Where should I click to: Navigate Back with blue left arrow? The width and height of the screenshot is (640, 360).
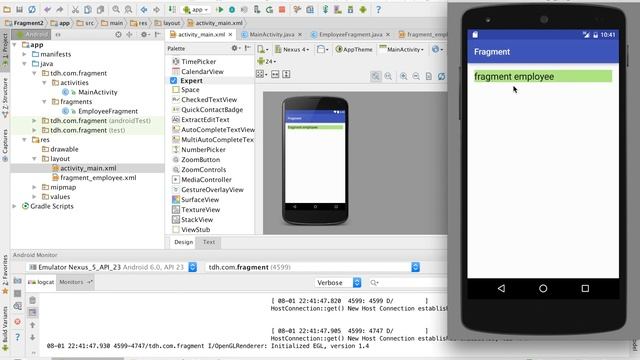click(144, 9)
